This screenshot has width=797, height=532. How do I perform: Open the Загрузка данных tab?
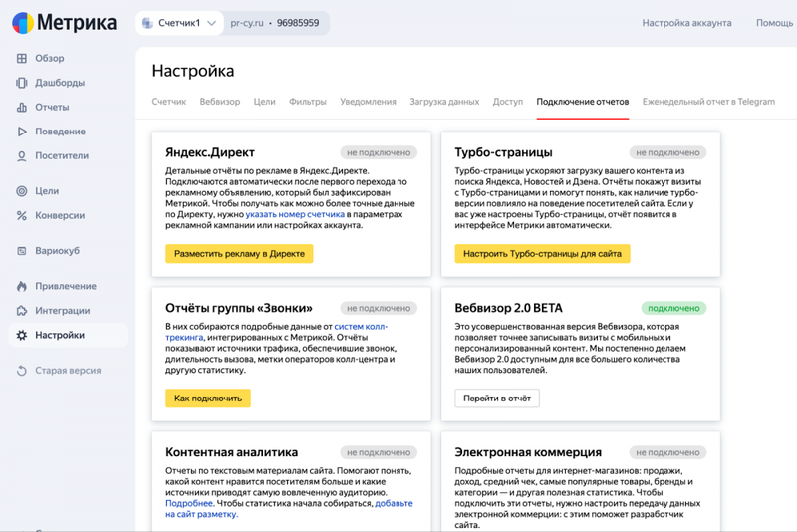pos(444,102)
